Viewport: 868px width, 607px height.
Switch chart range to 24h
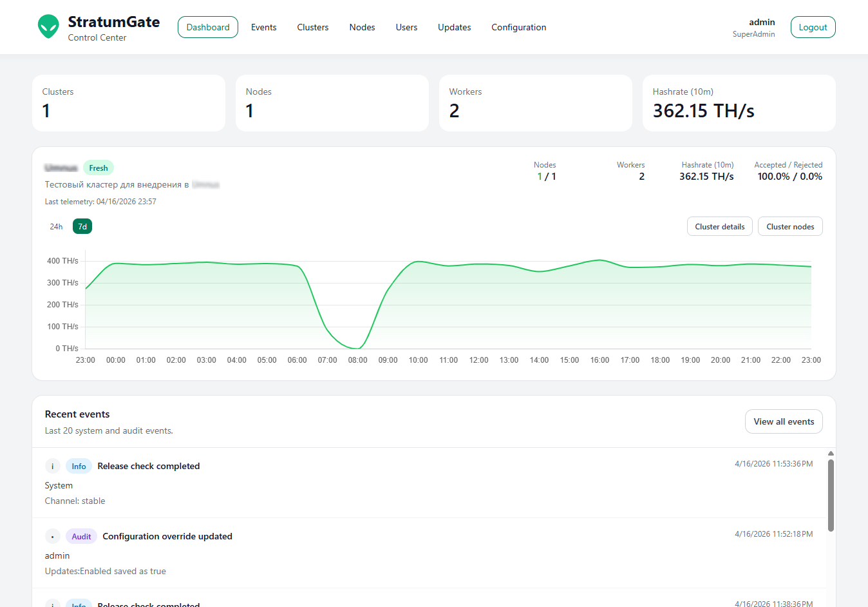coord(56,226)
